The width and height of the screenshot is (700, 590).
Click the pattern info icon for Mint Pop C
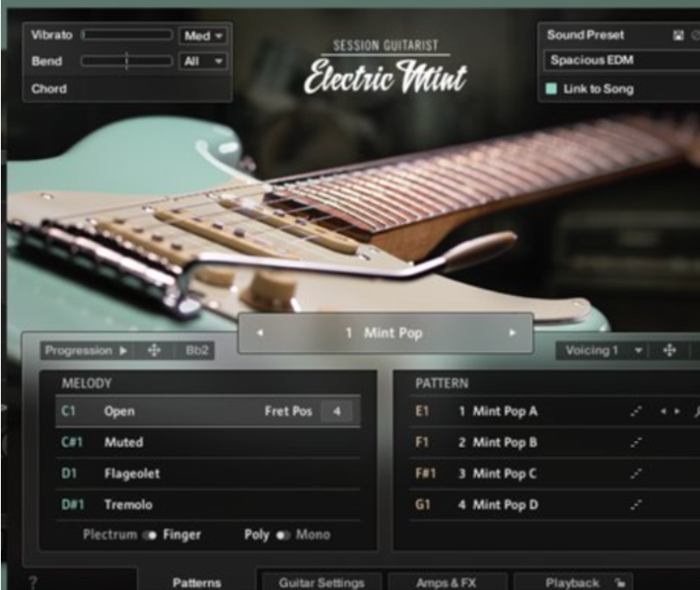(636, 474)
